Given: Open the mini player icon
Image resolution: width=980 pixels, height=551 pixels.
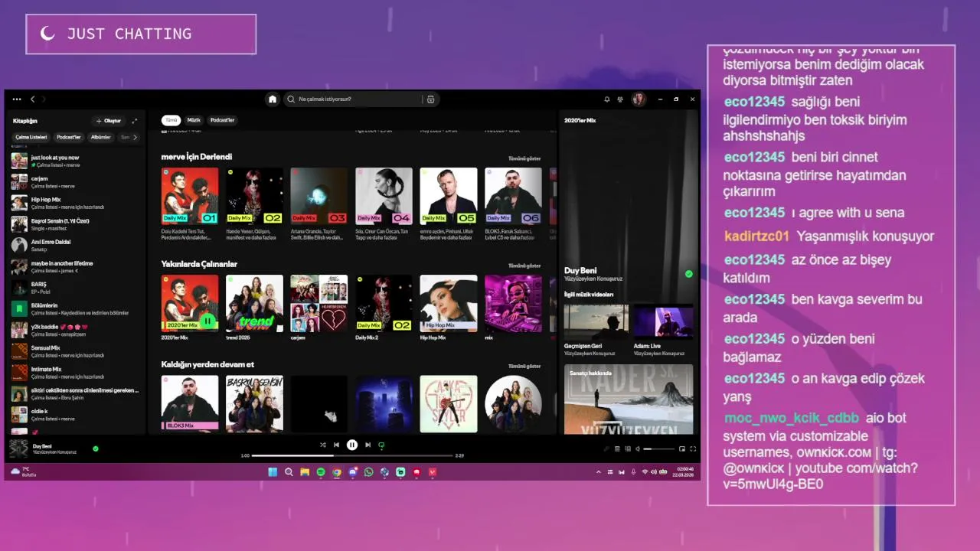Looking at the screenshot, I should pos(682,448).
